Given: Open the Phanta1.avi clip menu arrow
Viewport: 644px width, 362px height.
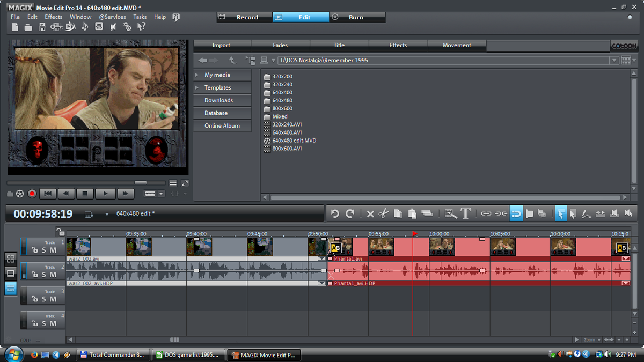Looking at the screenshot, I should (626, 258).
